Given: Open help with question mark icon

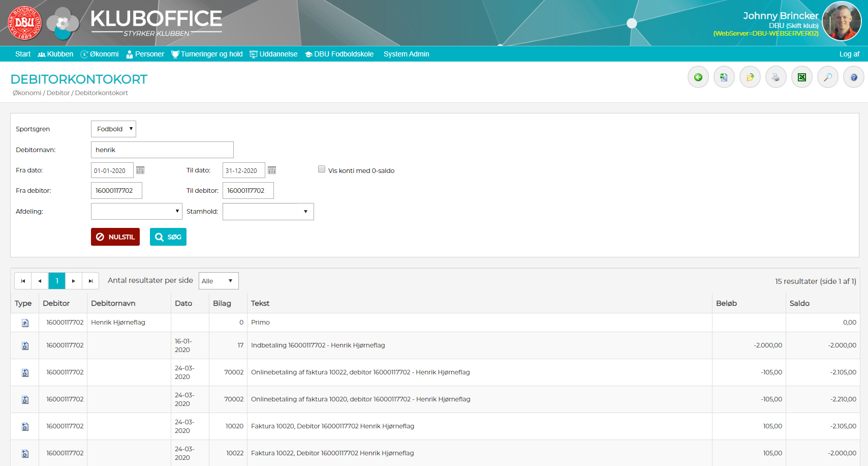Looking at the screenshot, I should [853, 77].
